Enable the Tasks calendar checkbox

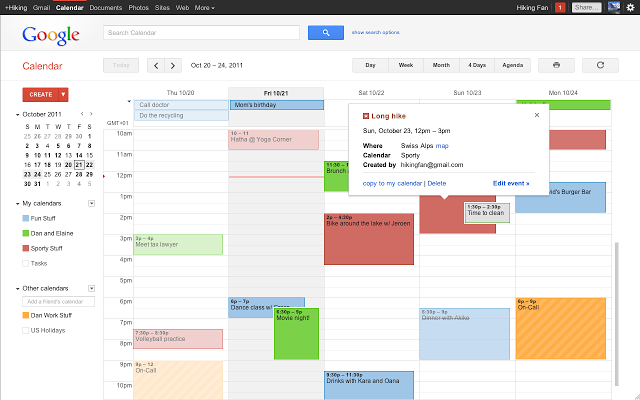[25, 263]
